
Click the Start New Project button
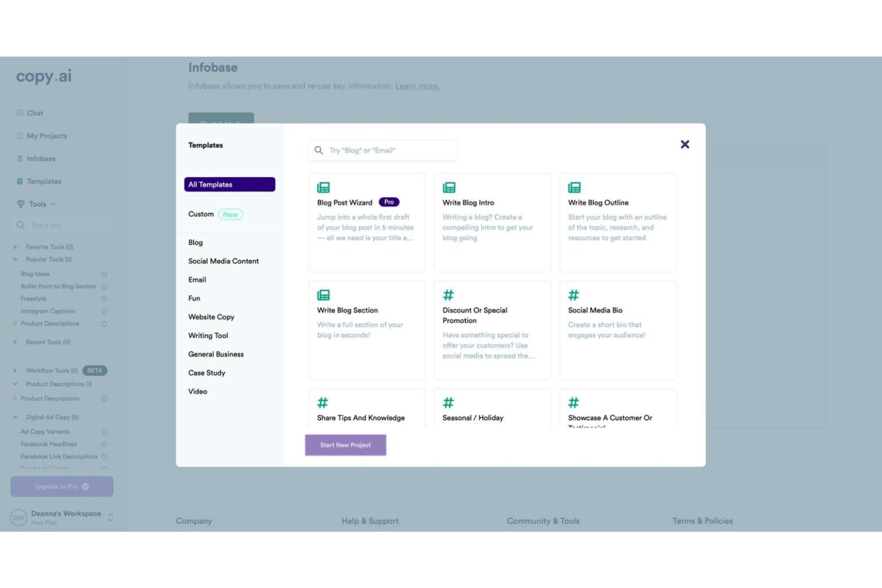click(346, 444)
